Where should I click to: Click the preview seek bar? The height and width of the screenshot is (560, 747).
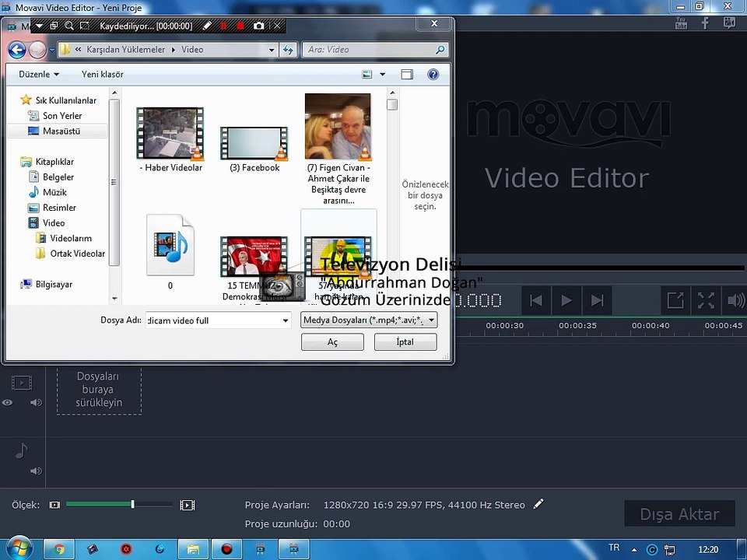pyautogui.click(x=601, y=268)
